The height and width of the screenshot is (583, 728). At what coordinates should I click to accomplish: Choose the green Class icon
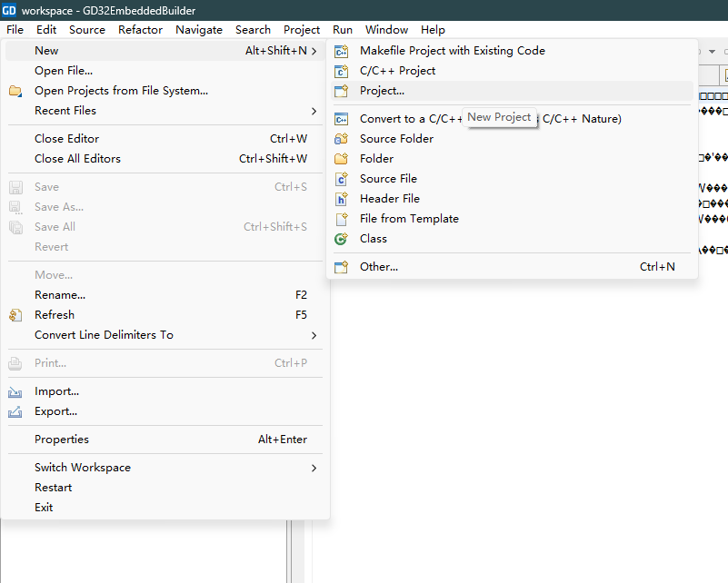[x=341, y=239]
